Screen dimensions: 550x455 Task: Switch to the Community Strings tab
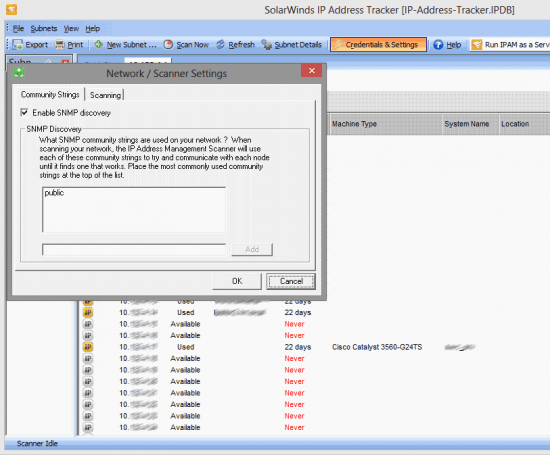(x=50, y=94)
